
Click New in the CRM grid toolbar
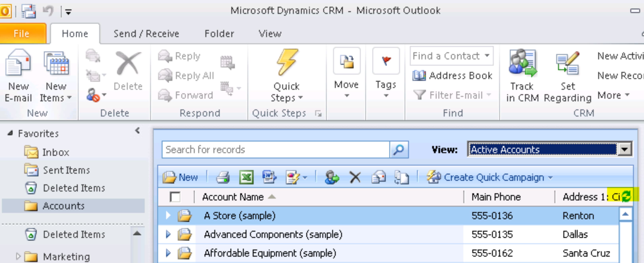click(x=180, y=177)
